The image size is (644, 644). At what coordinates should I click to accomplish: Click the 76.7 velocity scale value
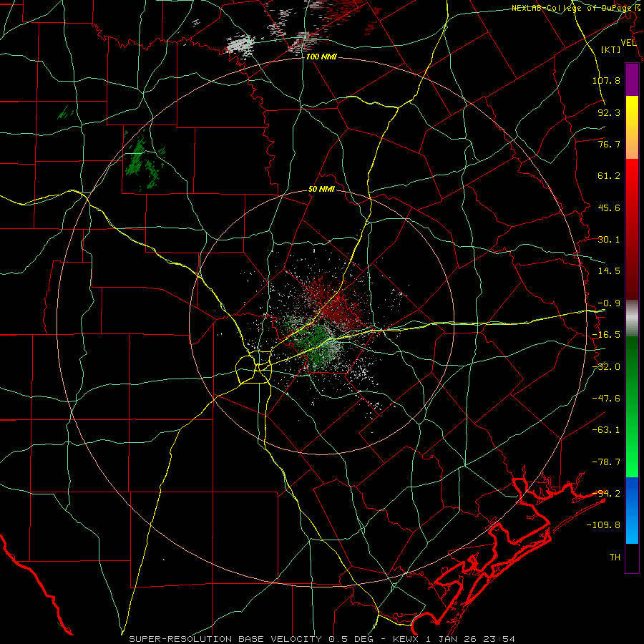click(609, 144)
